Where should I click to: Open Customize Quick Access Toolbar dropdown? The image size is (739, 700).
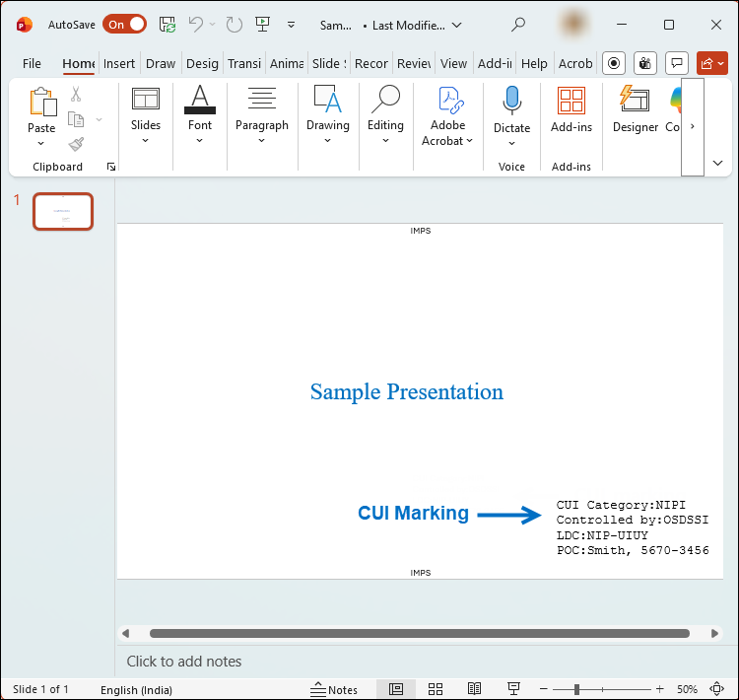click(292, 25)
